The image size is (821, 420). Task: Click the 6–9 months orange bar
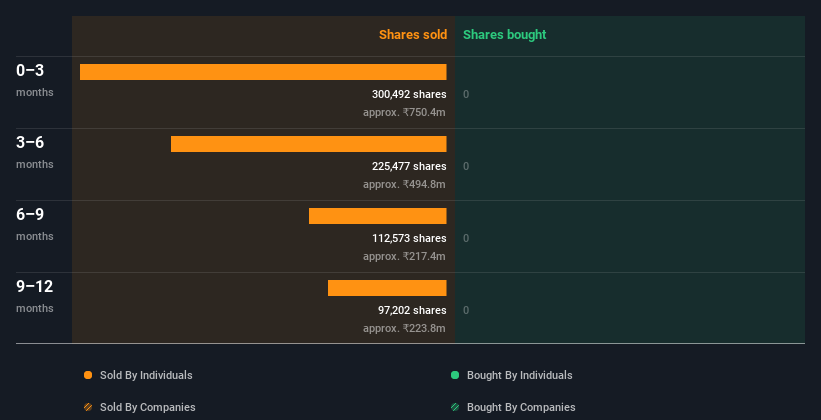tap(378, 216)
